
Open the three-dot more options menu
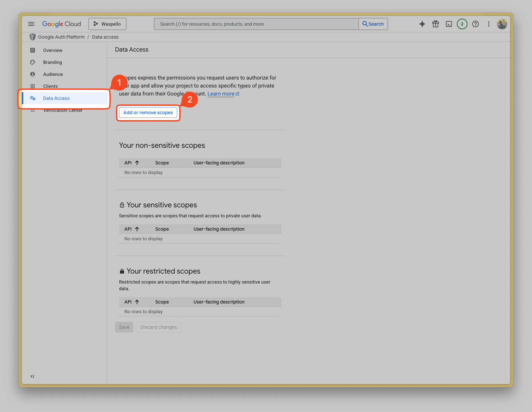point(488,24)
